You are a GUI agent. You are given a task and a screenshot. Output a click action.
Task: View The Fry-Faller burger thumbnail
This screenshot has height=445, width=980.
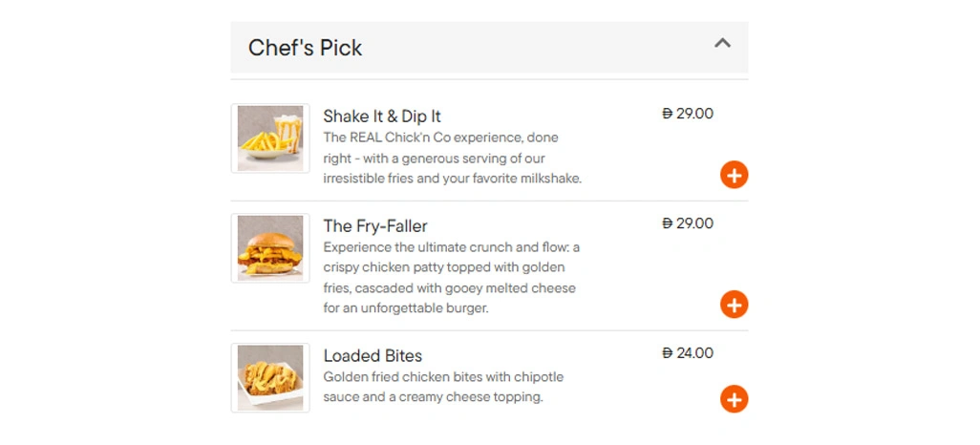pyautogui.click(x=270, y=248)
